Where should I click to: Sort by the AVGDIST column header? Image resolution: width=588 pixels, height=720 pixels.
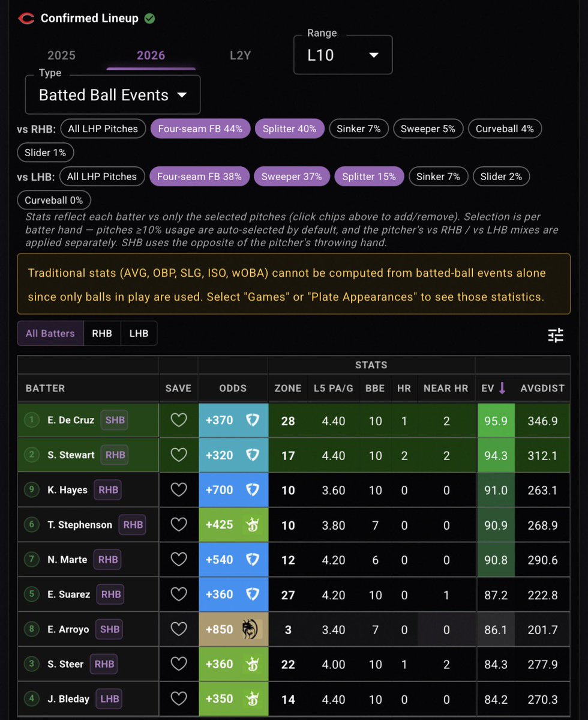[x=542, y=389]
